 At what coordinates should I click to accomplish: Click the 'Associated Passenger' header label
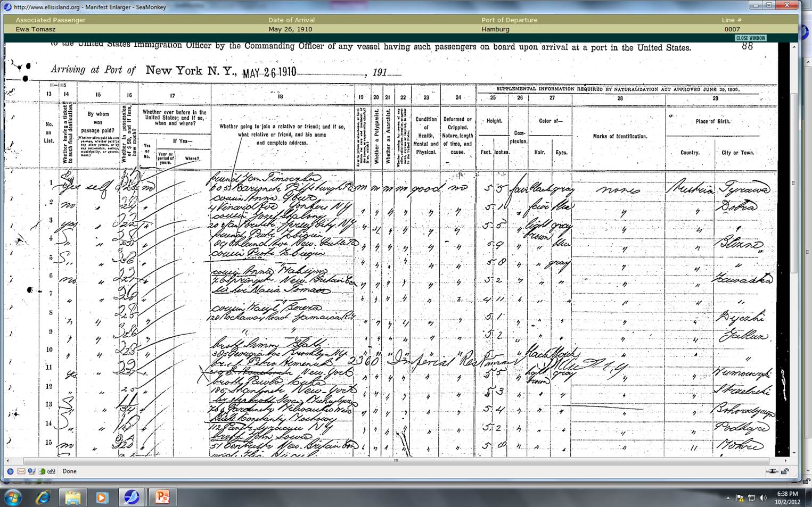[x=51, y=20]
